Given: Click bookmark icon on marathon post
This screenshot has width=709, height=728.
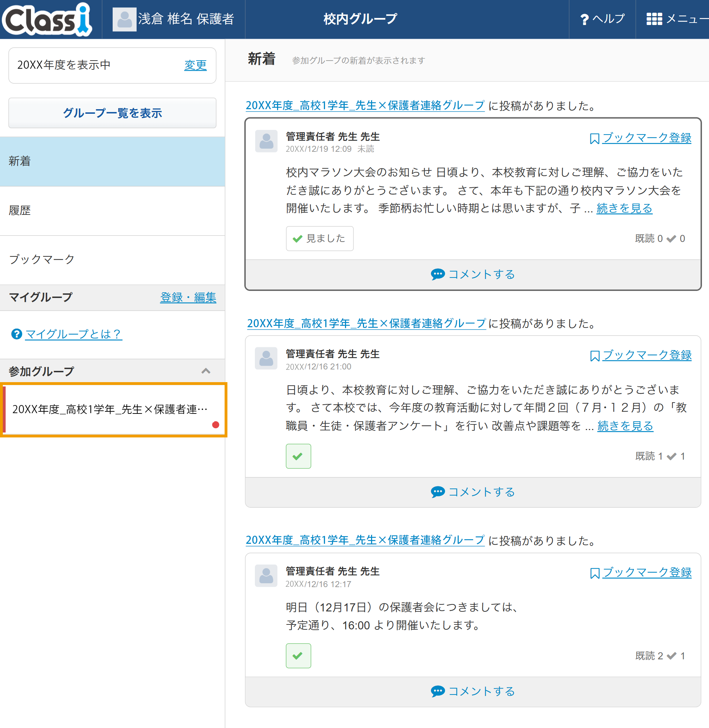Looking at the screenshot, I should coord(594,139).
